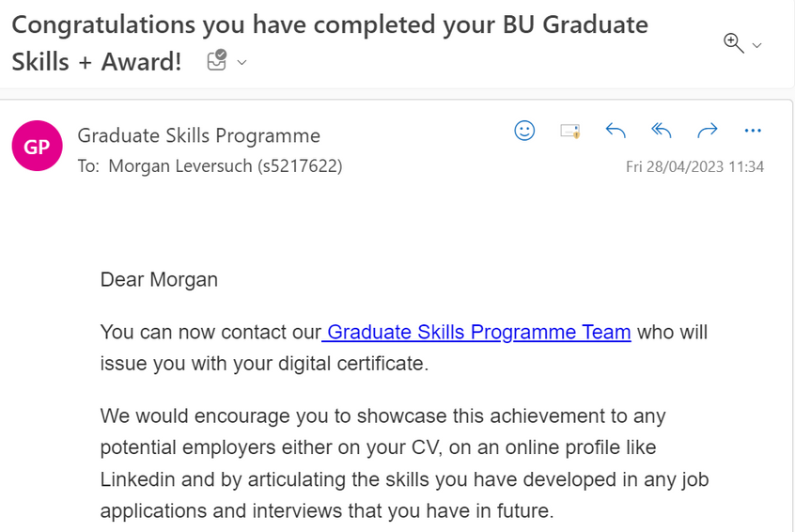Click the inbox checkmark icon beside subject
The width and height of the screenshot is (795, 532).
tap(217, 60)
